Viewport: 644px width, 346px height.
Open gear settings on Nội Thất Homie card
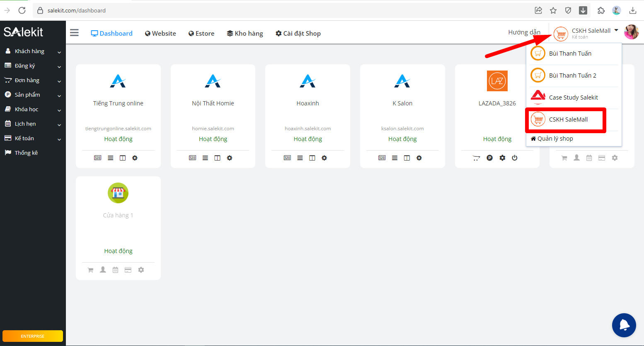pos(230,158)
